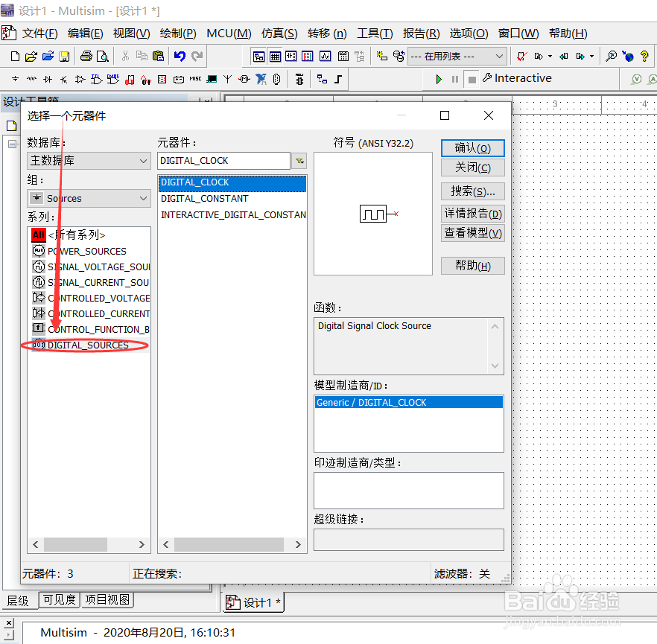This screenshot has height=644, width=657.
Task: Place an electromechanical motor component icon
Action: coord(244,79)
